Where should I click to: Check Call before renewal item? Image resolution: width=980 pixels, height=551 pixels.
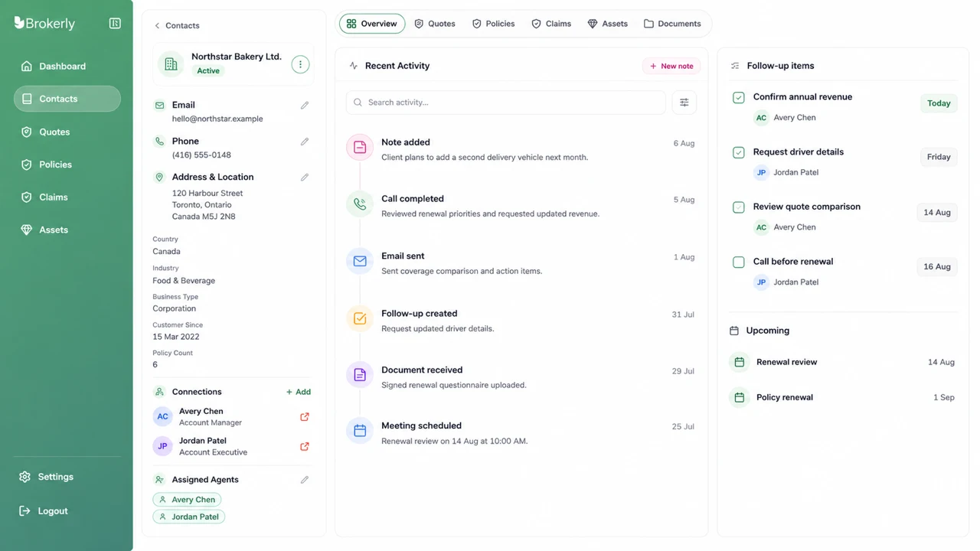coord(739,262)
